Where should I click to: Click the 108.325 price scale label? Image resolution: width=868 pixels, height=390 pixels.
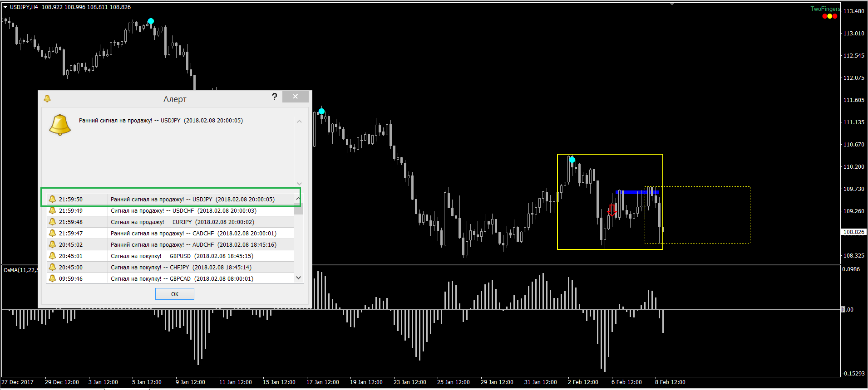[x=854, y=255]
